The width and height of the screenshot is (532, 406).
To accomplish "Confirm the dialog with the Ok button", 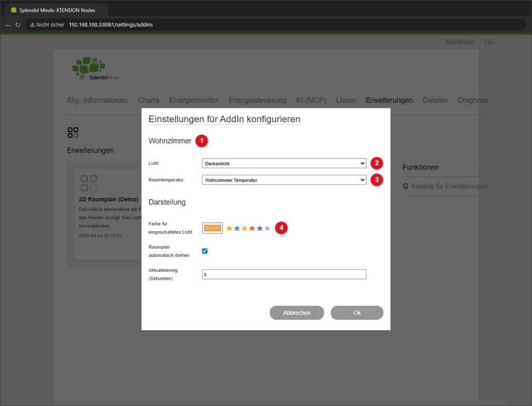I will coord(357,313).
